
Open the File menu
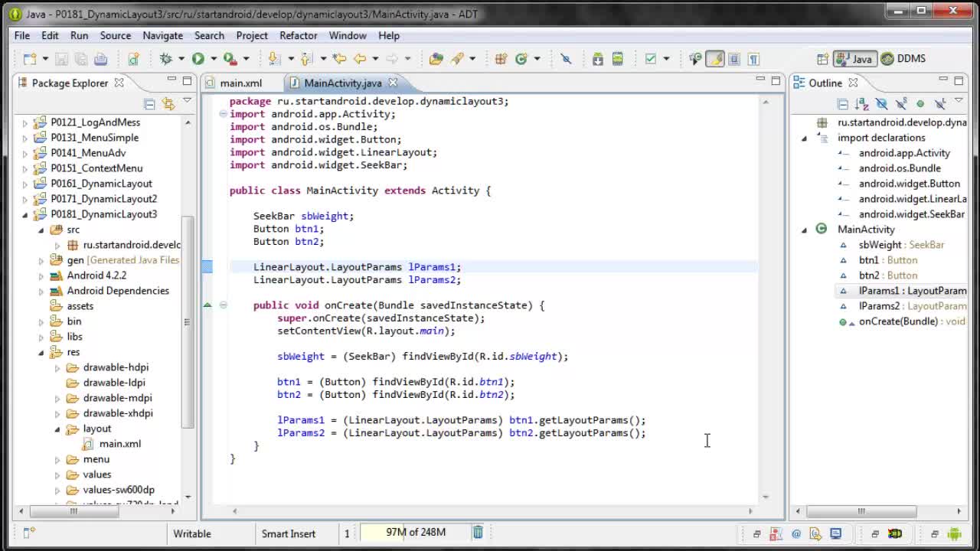coord(22,35)
